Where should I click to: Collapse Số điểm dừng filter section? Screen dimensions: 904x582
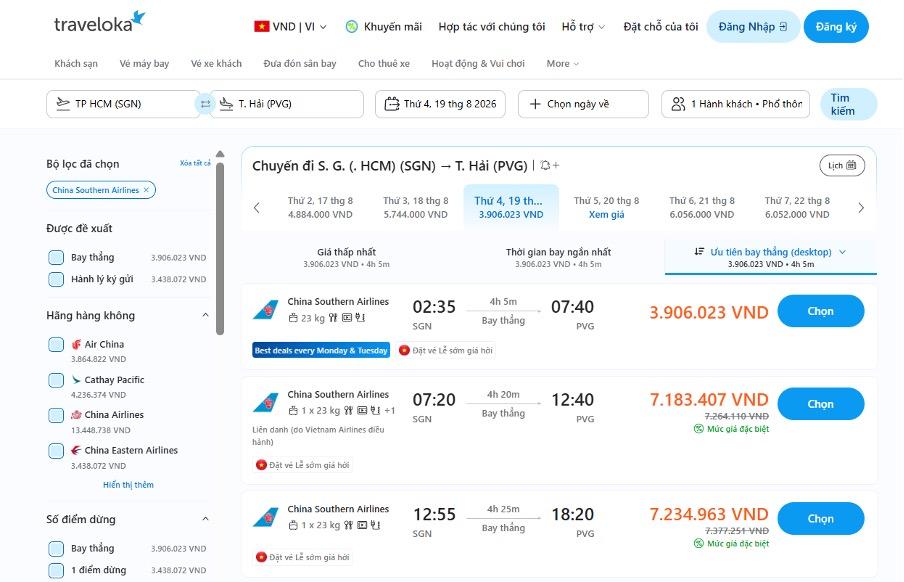tap(205, 519)
